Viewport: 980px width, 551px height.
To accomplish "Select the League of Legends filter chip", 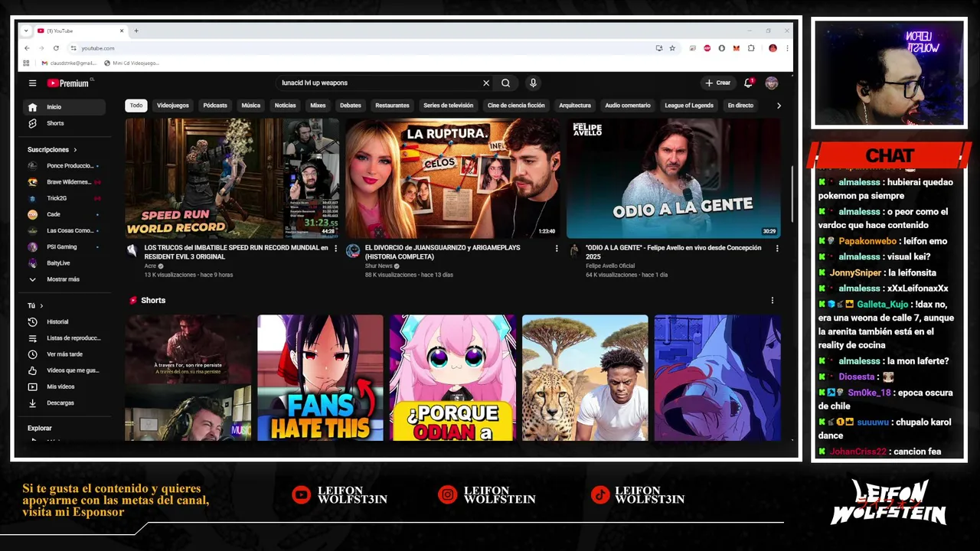I will tap(689, 106).
